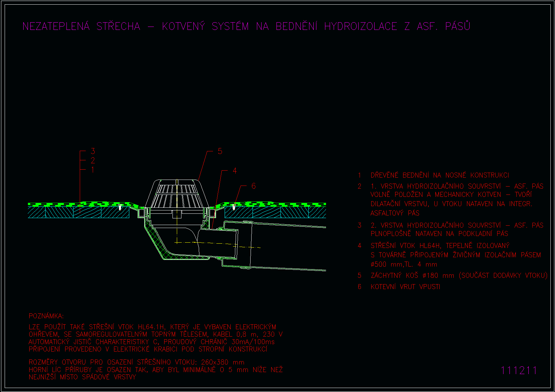Screen dimensions: 555x392
Task: Select note line 'NEJNIŽŠÍ MÍSTO SPÁDOVÉ VRSTVY'
Action: coord(82,377)
